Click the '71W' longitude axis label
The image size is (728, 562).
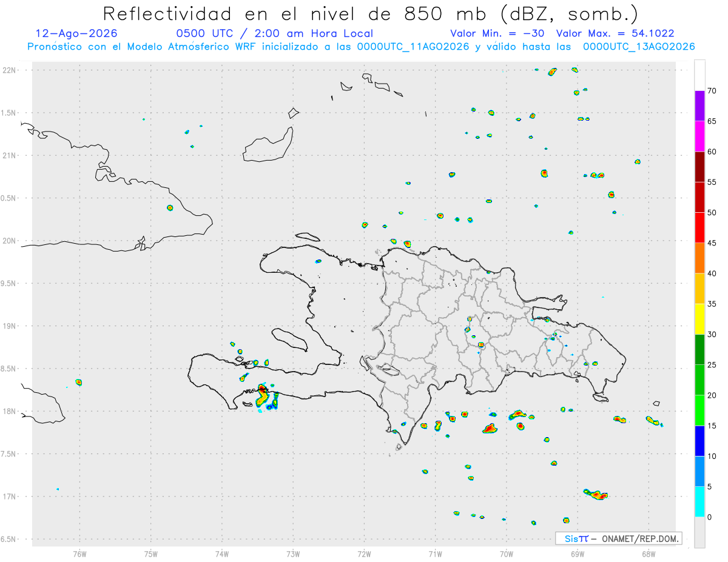[x=435, y=554]
